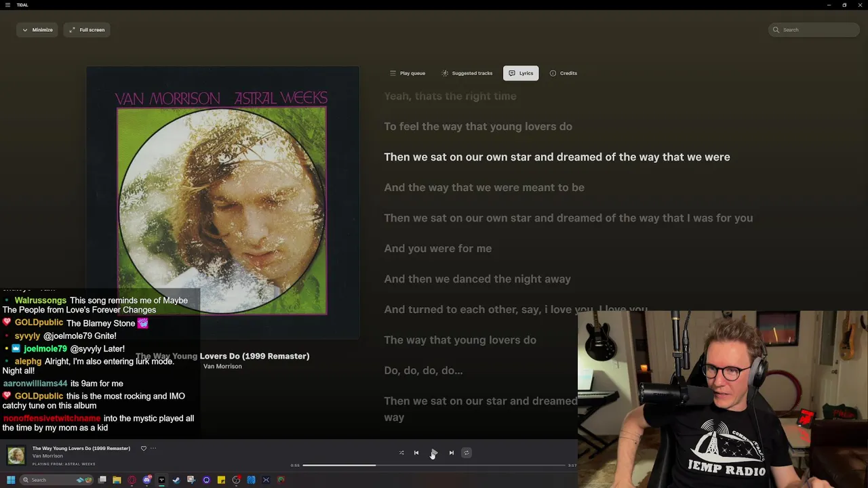Minimize the now playing view

click(x=37, y=30)
